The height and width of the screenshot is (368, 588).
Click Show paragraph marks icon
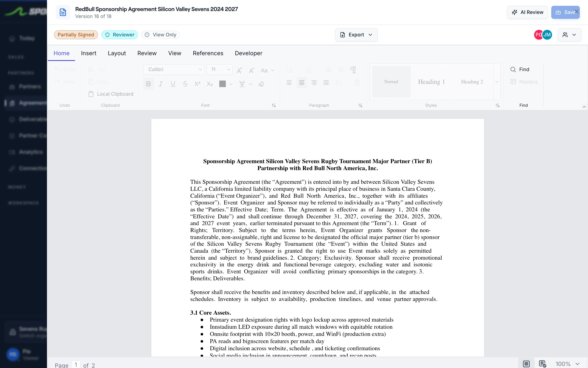coord(353,70)
